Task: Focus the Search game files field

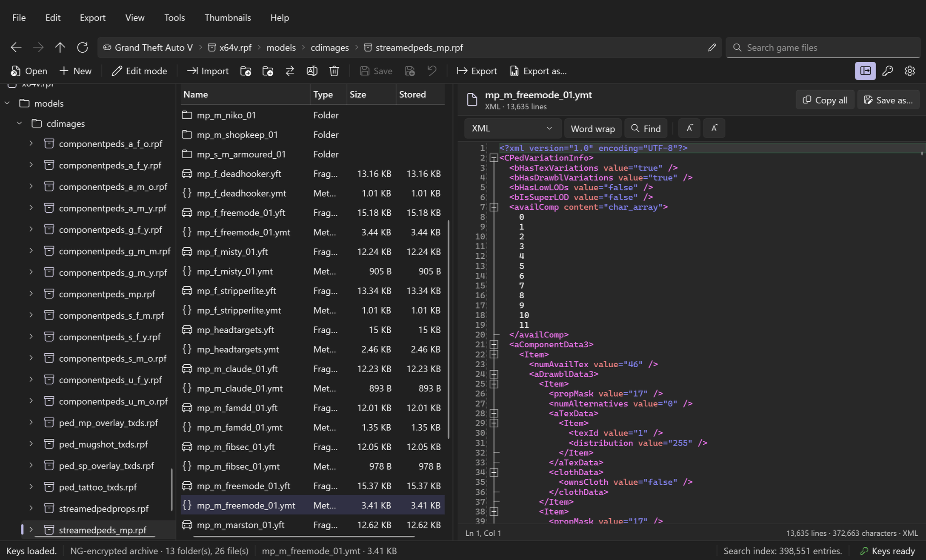Action: point(823,47)
